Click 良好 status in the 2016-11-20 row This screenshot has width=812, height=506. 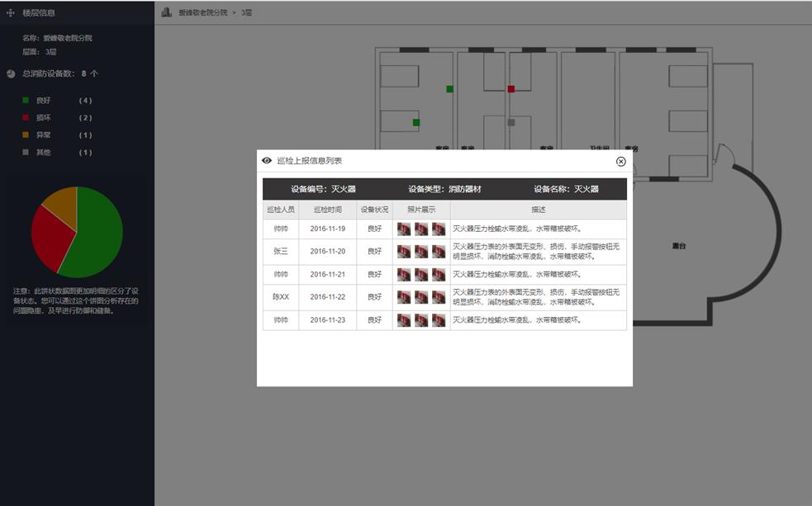pos(374,252)
